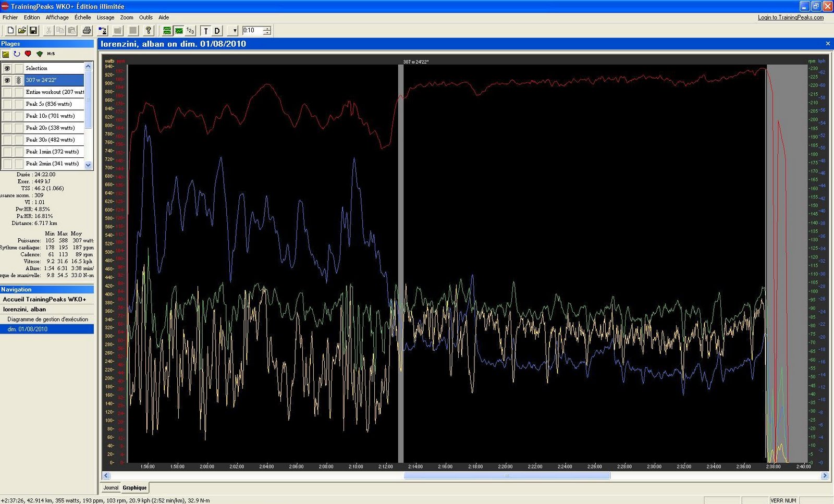Select the Entire workout range row
Viewport: 834px width, 504px height.
(54, 92)
